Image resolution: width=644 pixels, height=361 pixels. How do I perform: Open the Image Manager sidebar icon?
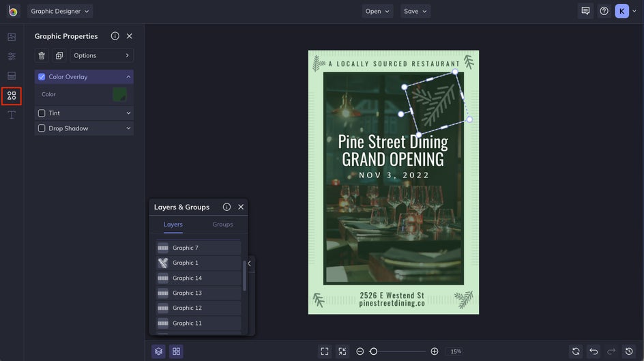click(x=12, y=37)
